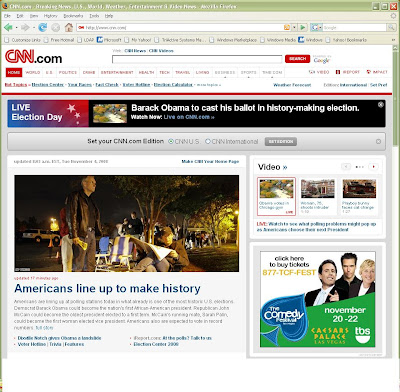
Task: Select the CNN U.S. edition radio button
Action: 171,141
